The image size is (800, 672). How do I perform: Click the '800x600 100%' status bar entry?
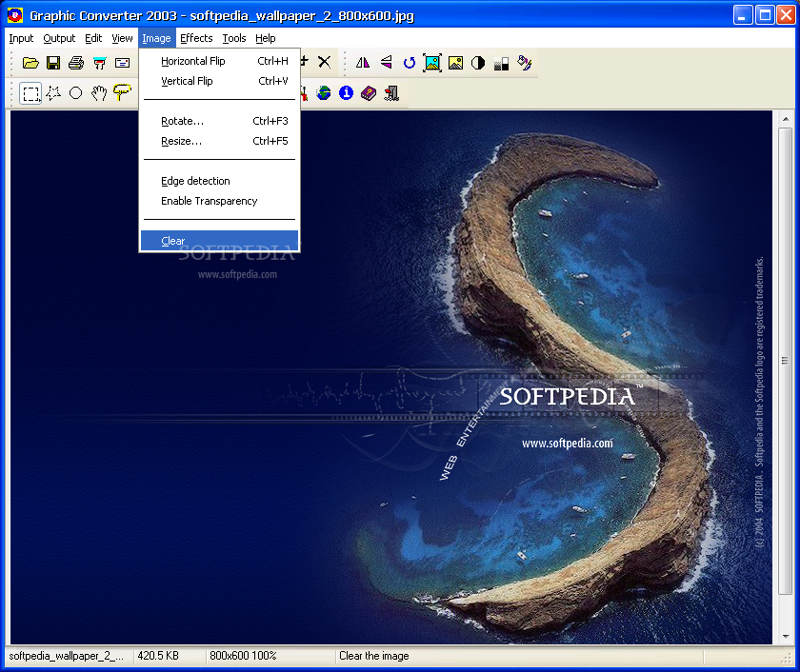pos(243,656)
